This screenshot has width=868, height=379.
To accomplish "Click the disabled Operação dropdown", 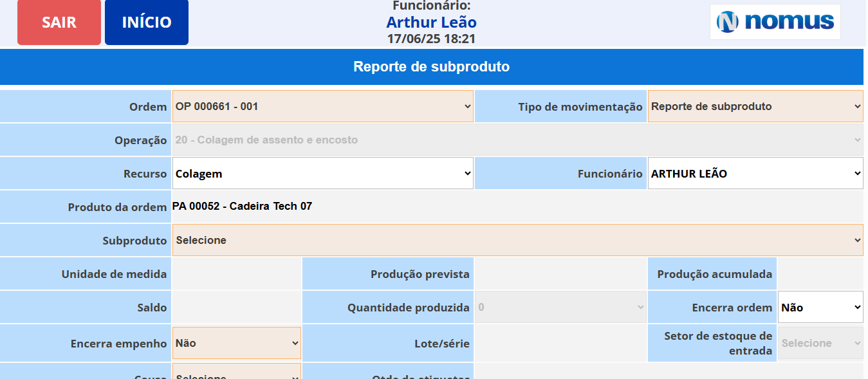I will (518, 140).
